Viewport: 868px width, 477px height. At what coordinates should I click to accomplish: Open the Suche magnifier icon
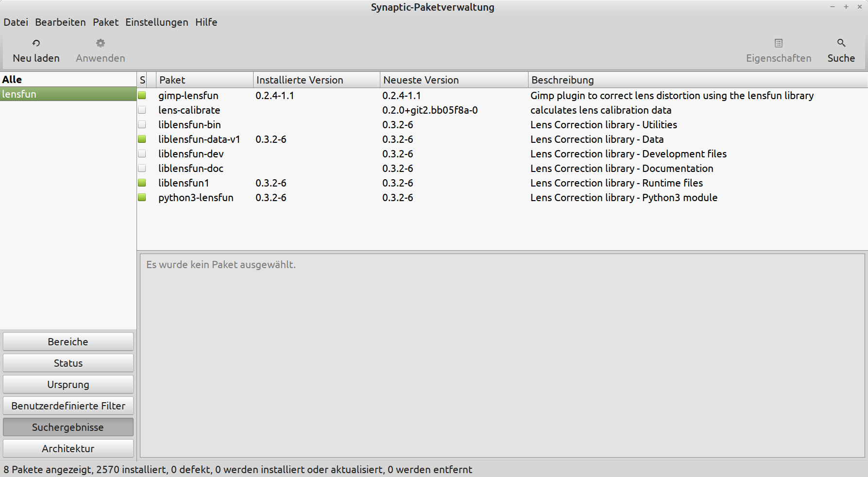coord(841,43)
